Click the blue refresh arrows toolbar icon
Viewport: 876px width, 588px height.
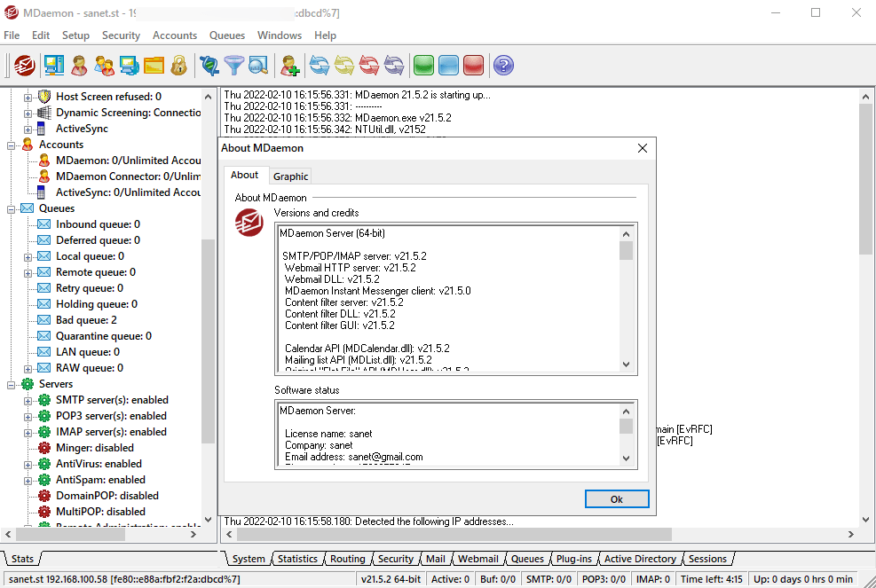[x=320, y=66]
